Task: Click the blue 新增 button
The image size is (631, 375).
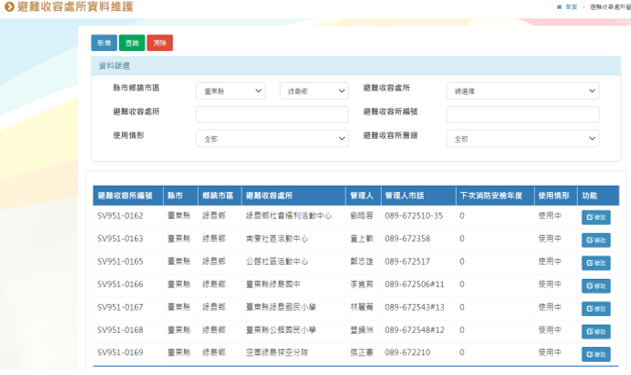Action: coord(104,43)
